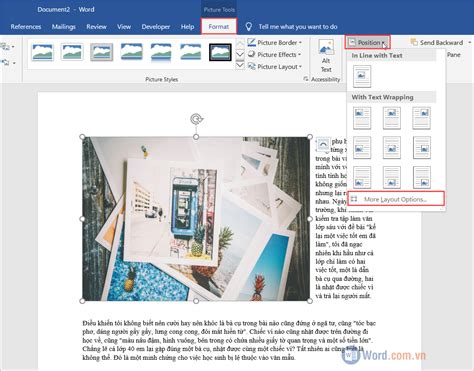474x371 pixels.
Task: Select the photo collage picture in the document
Action: click(x=196, y=219)
